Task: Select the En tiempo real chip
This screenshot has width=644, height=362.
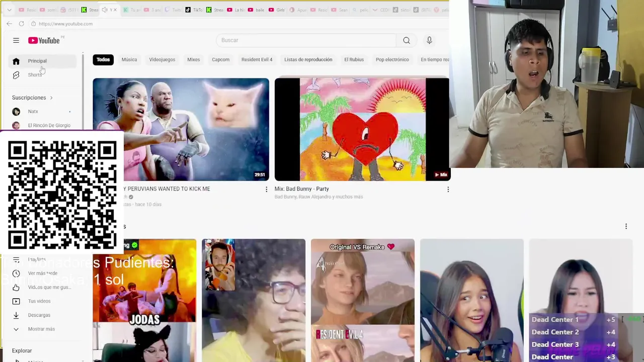Action: click(x=433, y=59)
